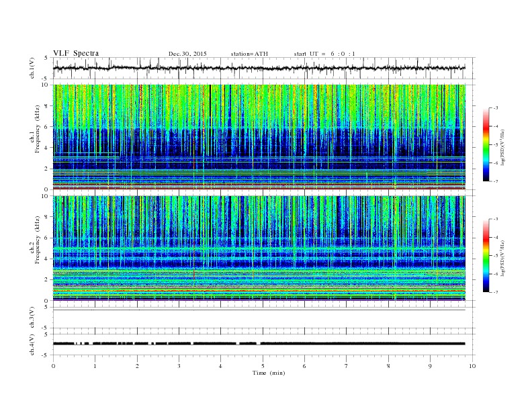Click the time axis tick label "9"
Screen dimensions: 532x411
[430, 366]
